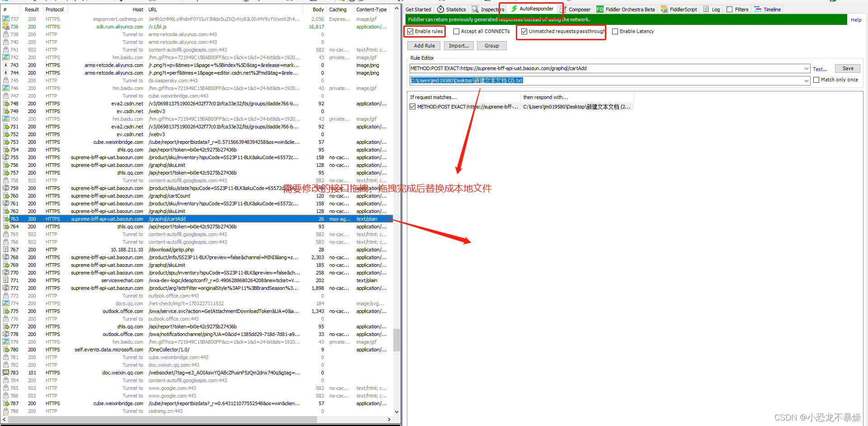Click the document icon of session 767
Screen dimensions: 868x426
pyautogui.click(x=6, y=250)
